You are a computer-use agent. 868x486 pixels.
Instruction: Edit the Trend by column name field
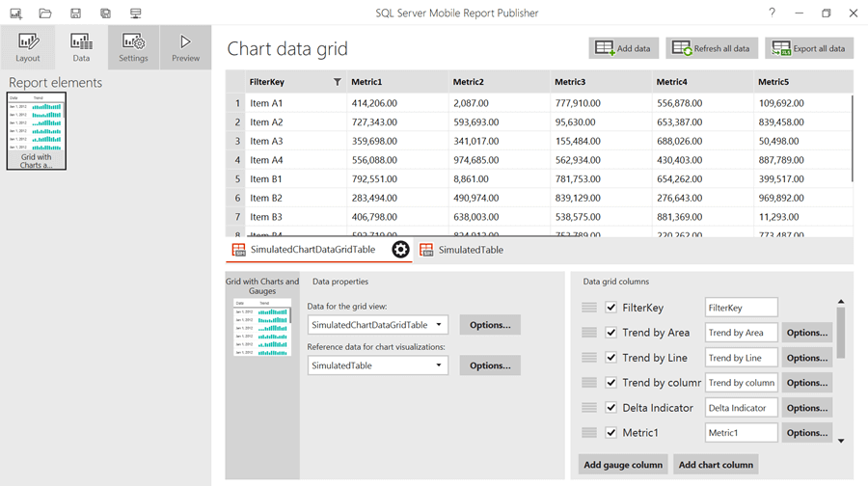tap(742, 383)
